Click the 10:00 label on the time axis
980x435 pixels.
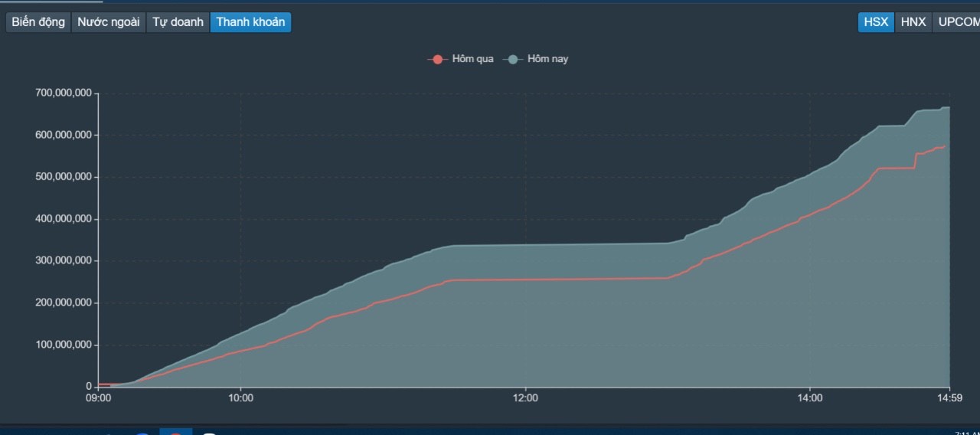240,398
